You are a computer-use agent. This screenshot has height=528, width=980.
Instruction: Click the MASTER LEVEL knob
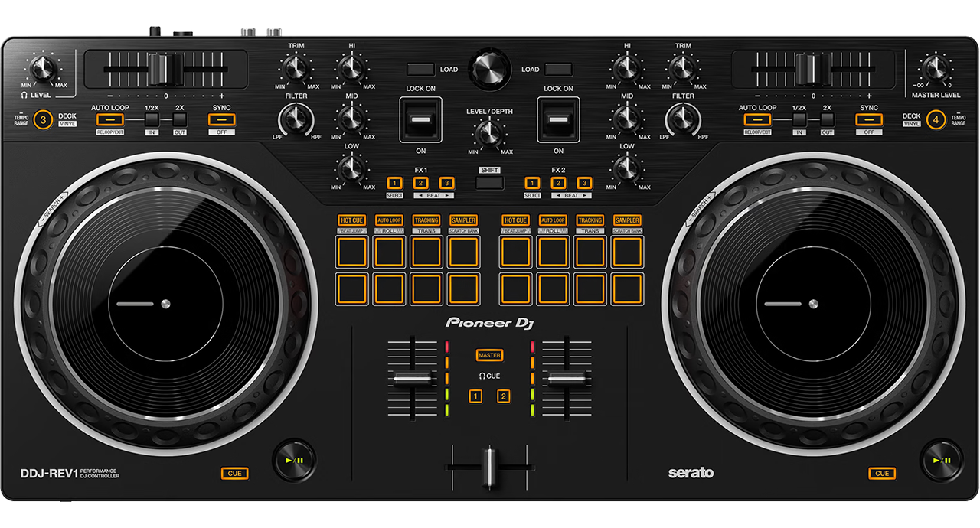coord(935,68)
